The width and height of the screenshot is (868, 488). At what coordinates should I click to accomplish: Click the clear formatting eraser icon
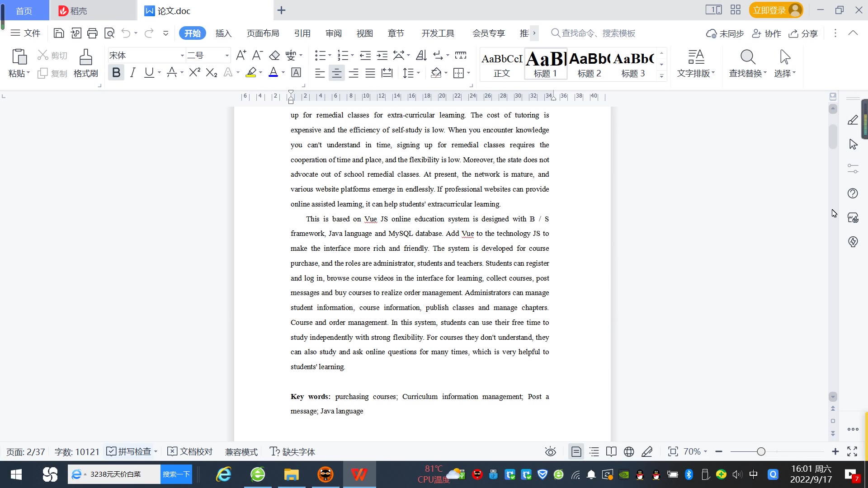pos(274,55)
